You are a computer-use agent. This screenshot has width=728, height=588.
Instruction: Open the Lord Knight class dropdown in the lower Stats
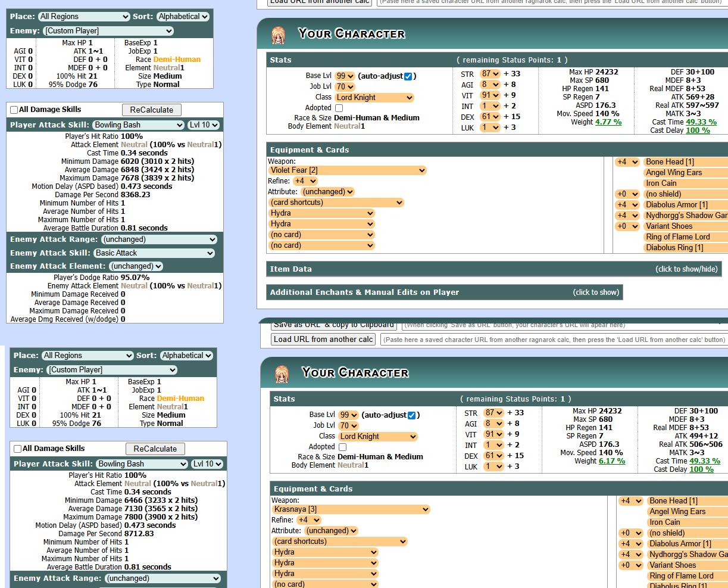click(377, 437)
